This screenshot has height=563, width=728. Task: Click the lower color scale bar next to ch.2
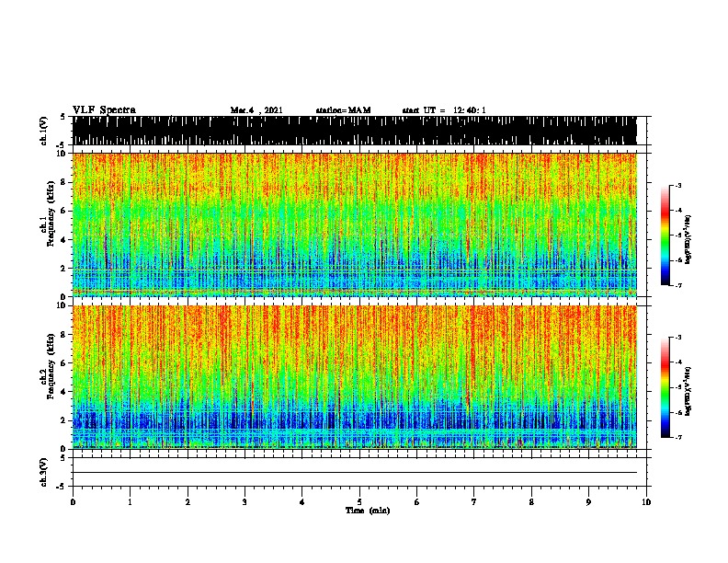point(665,387)
